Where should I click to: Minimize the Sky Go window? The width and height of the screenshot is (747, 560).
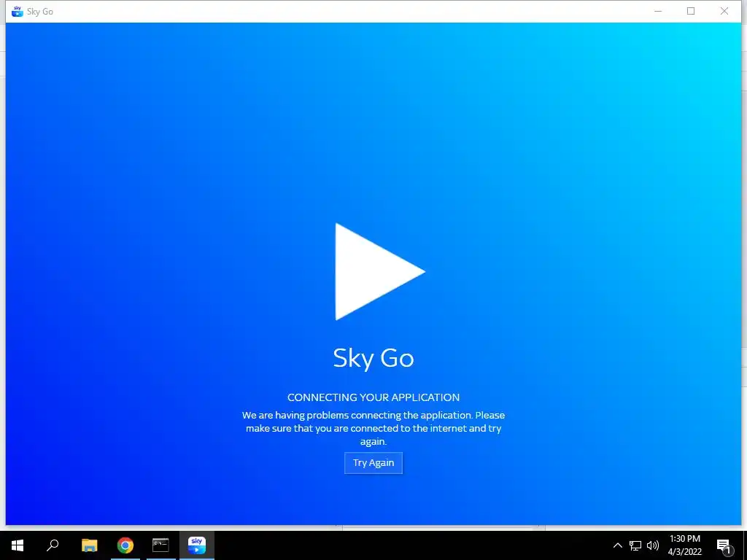658,12
